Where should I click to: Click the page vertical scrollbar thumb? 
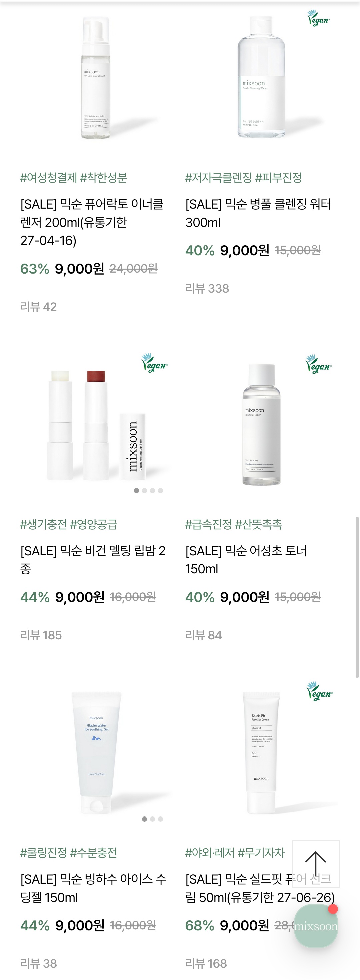point(357,597)
